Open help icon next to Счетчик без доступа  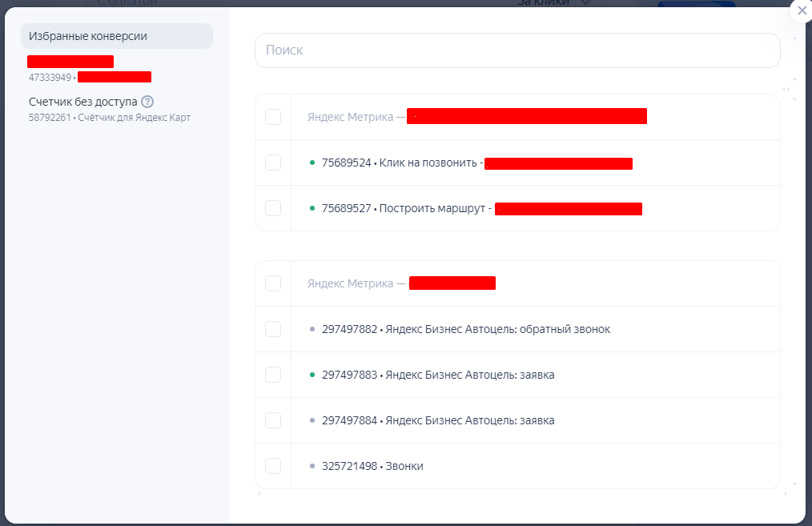(147, 102)
